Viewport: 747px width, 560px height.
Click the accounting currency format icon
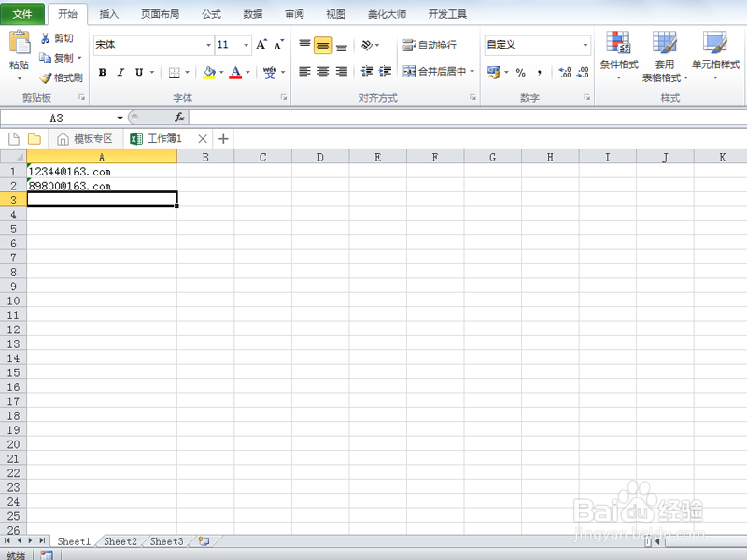point(494,73)
